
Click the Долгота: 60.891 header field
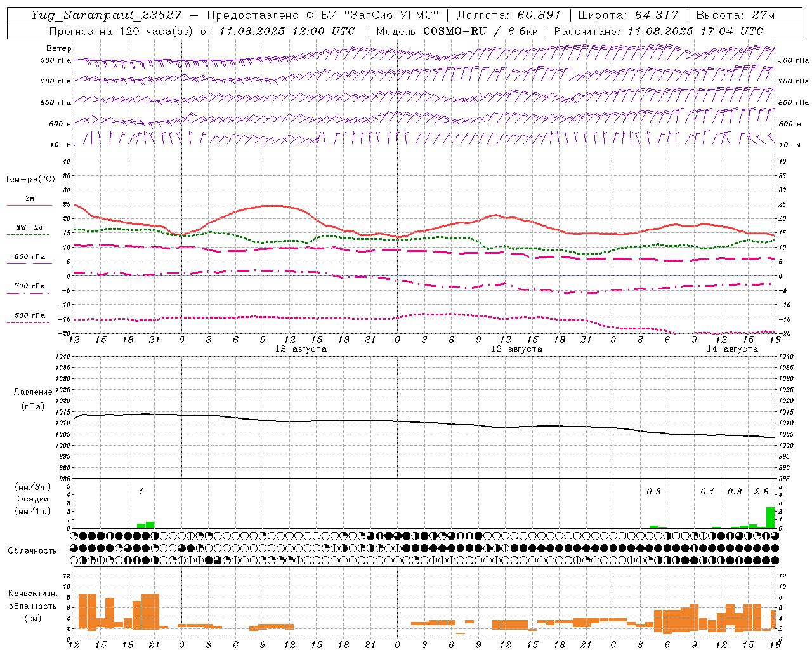[509, 15]
